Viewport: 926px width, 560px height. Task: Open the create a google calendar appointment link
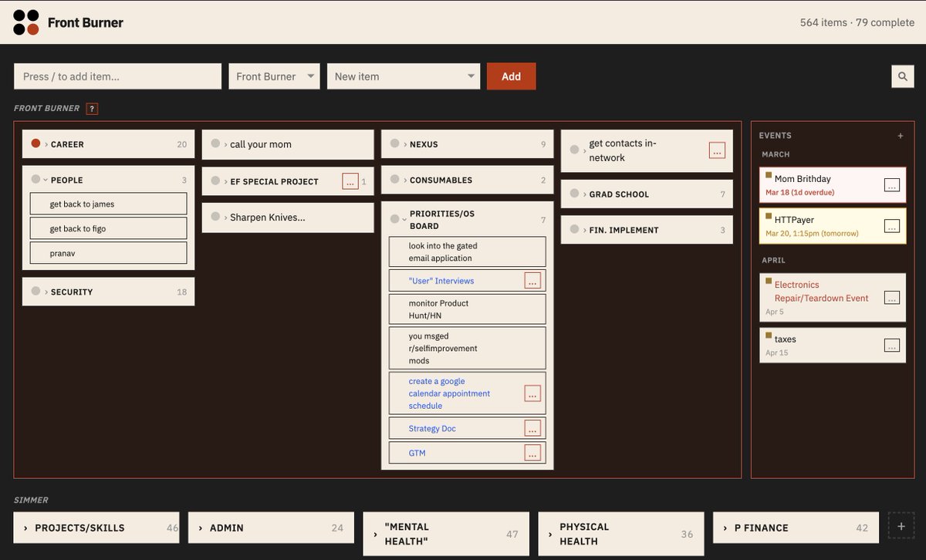(x=449, y=393)
